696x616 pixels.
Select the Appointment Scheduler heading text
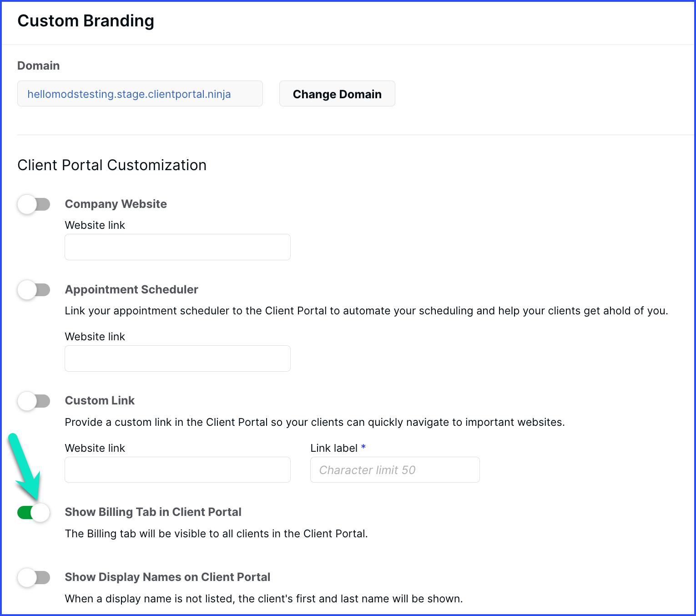coord(131,289)
